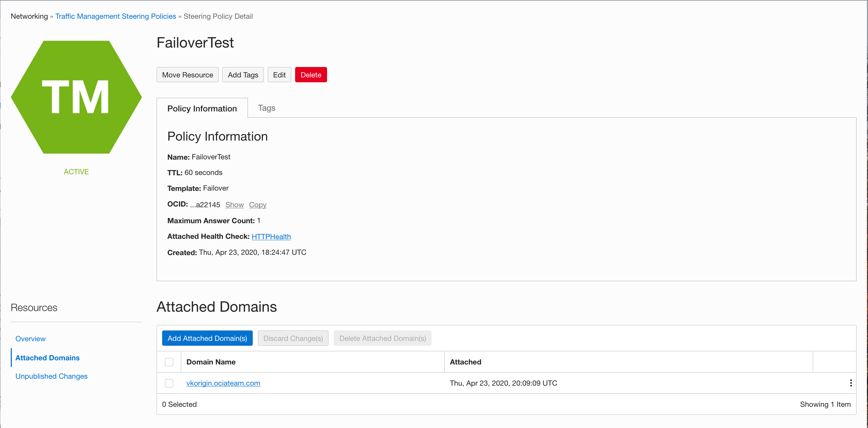Screen dimensions: 868x428
Task: Click the Edit button
Action: 279,75
